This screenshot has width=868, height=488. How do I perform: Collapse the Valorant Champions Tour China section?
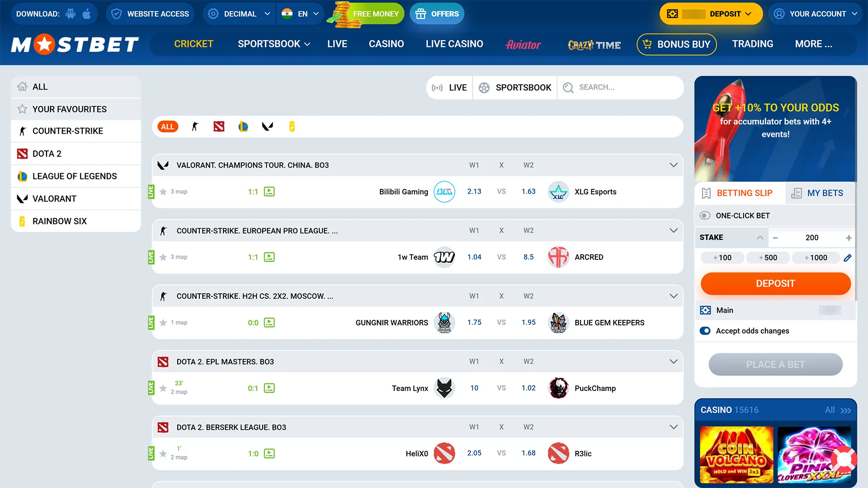point(674,165)
